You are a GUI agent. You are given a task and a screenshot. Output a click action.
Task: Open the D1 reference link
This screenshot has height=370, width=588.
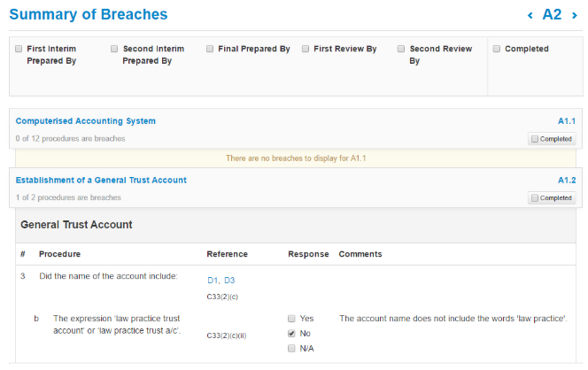click(x=213, y=281)
